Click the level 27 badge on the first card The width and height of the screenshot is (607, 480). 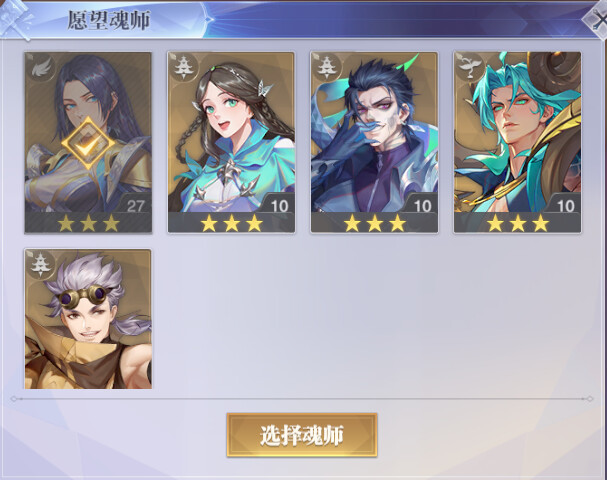click(x=135, y=205)
